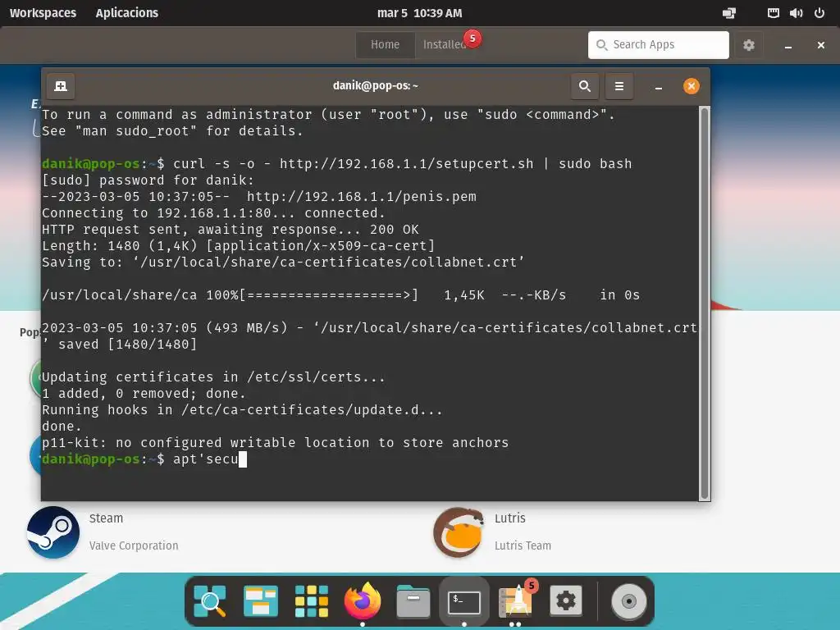Screen dimensions: 840x630
Task: Open Files manager from the dock
Action: click(413, 601)
